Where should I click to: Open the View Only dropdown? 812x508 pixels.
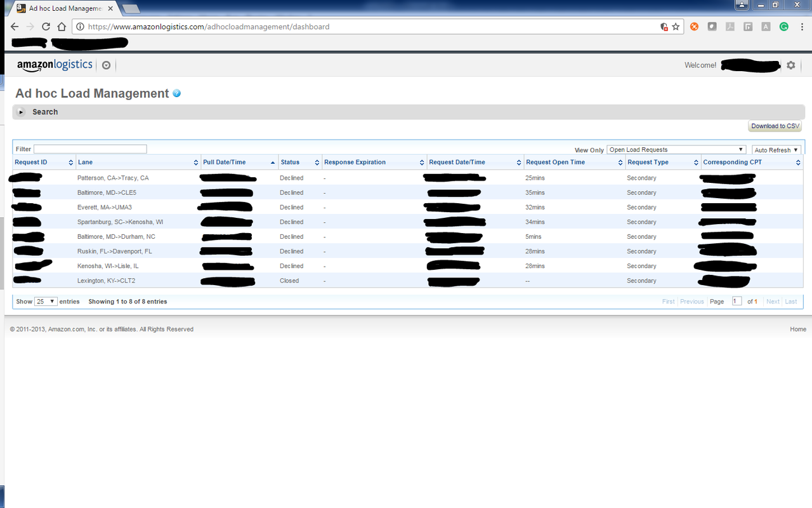point(676,150)
